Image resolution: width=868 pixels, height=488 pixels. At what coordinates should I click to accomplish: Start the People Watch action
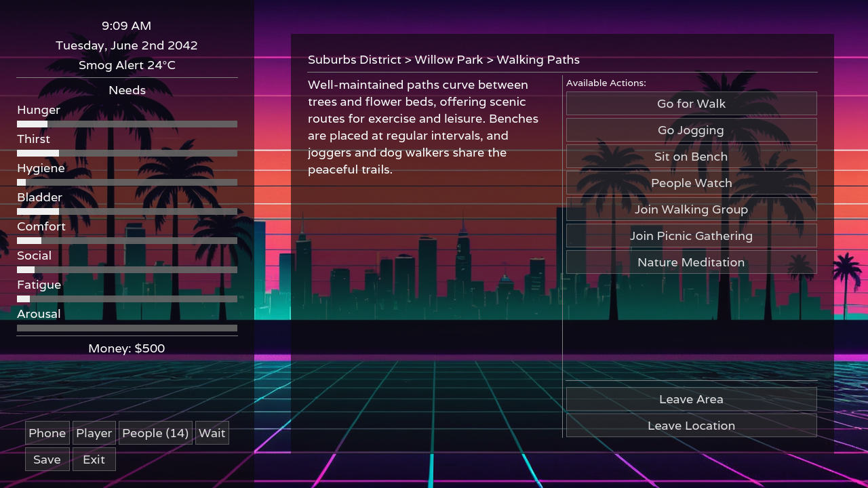[691, 183]
